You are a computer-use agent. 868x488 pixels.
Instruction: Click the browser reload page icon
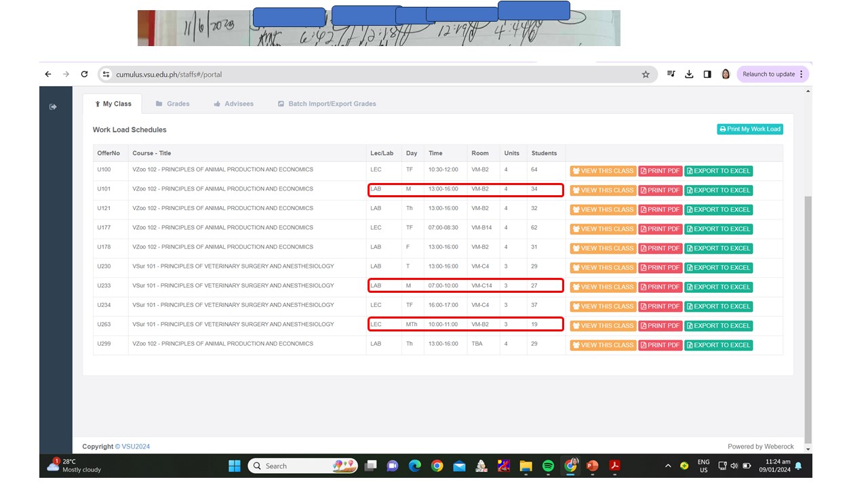84,75
